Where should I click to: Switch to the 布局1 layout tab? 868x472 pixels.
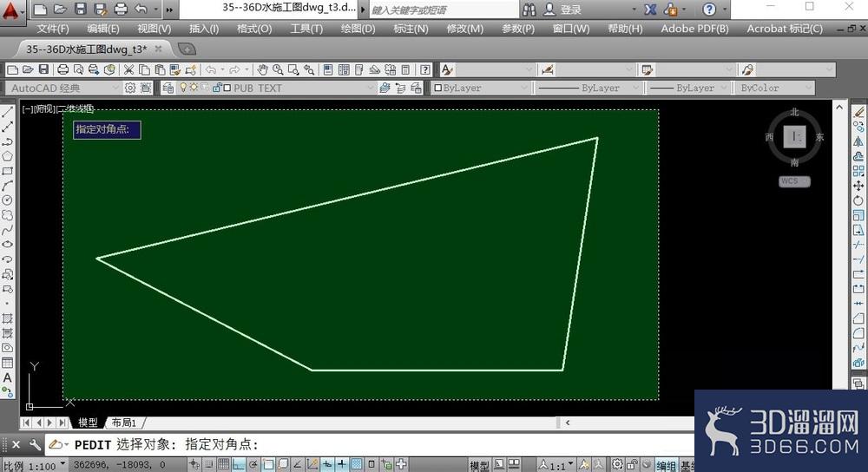[x=124, y=423]
